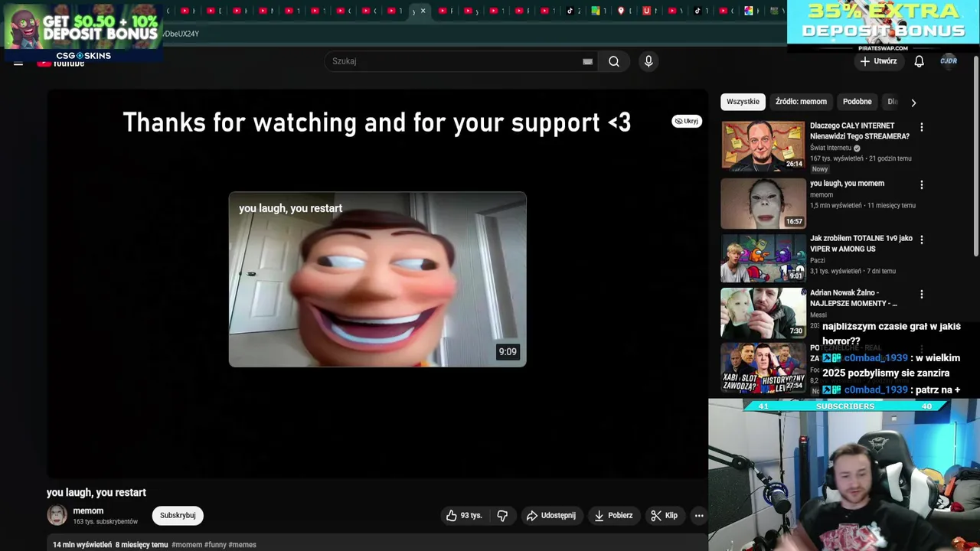Open Among Us video thumbnail 9:01
The width and height of the screenshot is (980, 551).
point(763,258)
